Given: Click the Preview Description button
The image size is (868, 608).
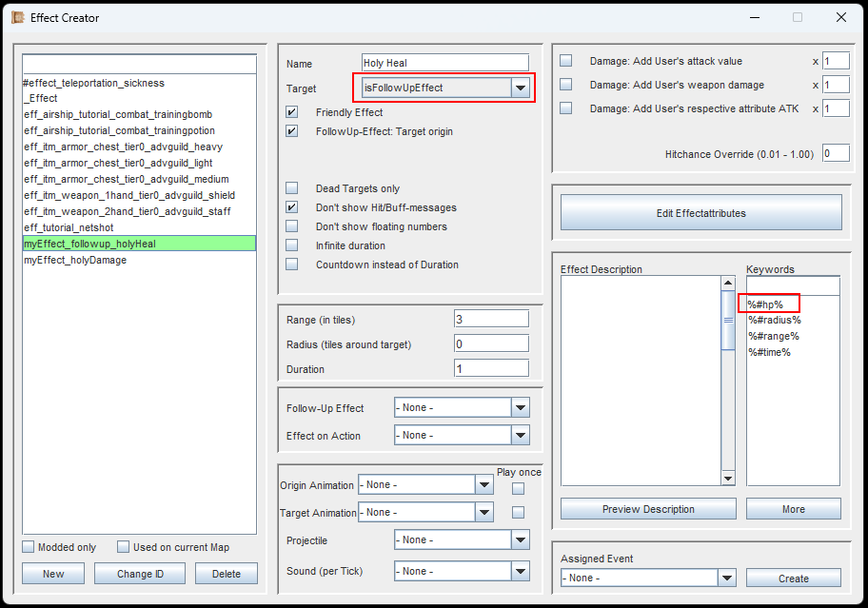Looking at the screenshot, I should tap(648, 509).
